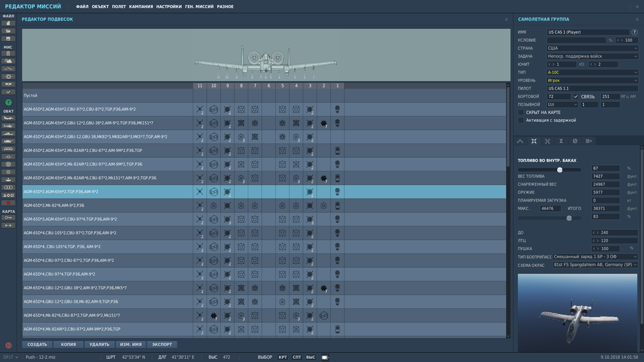Click the new mission file icon
This screenshot has width=644, height=362.
pos(8,23)
